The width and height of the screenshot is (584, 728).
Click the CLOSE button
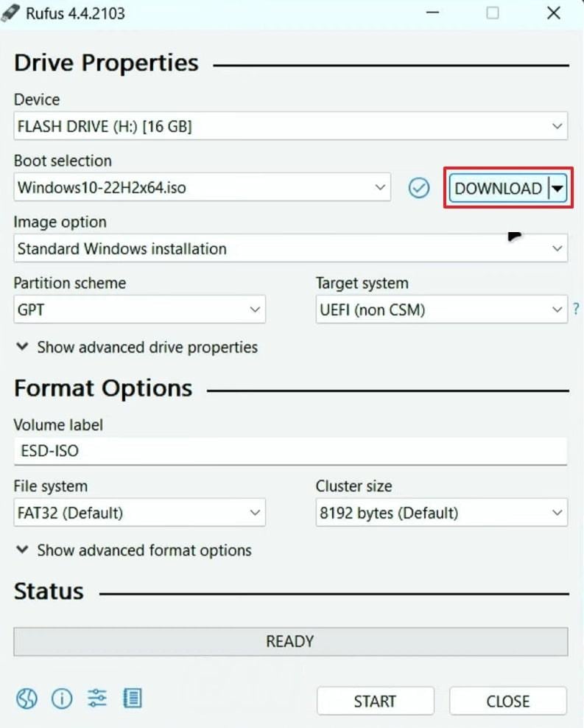[x=508, y=701]
